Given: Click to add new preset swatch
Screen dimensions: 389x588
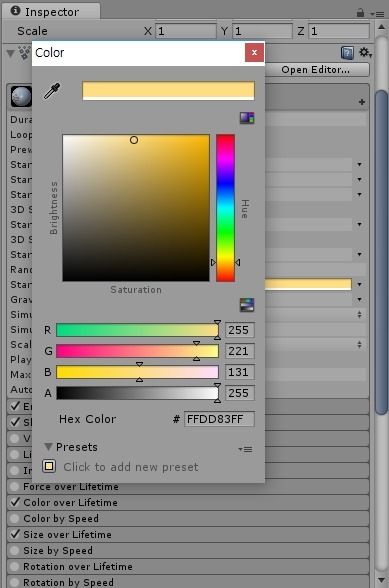Looking at the screenshot, I should pos(49,466).
